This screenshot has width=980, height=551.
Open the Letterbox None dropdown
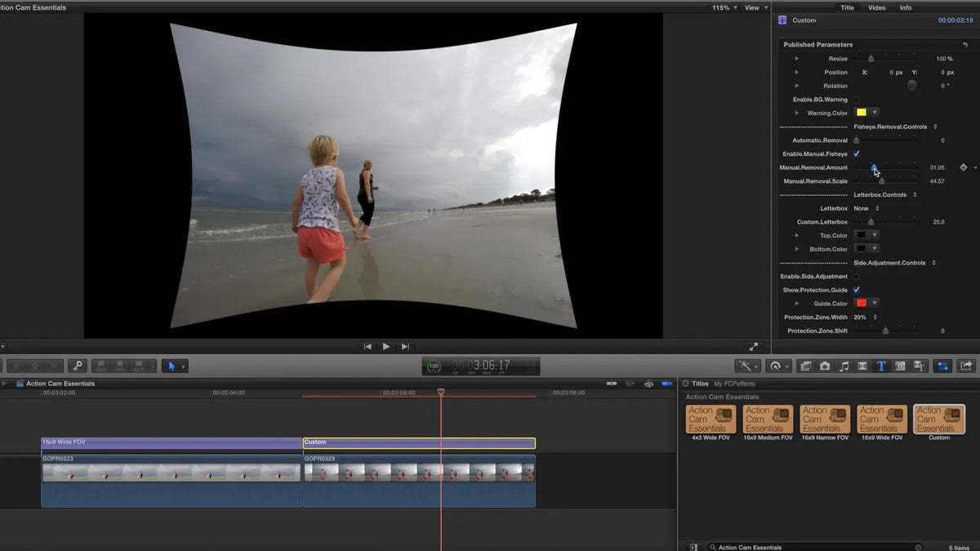tap(866, 208)
